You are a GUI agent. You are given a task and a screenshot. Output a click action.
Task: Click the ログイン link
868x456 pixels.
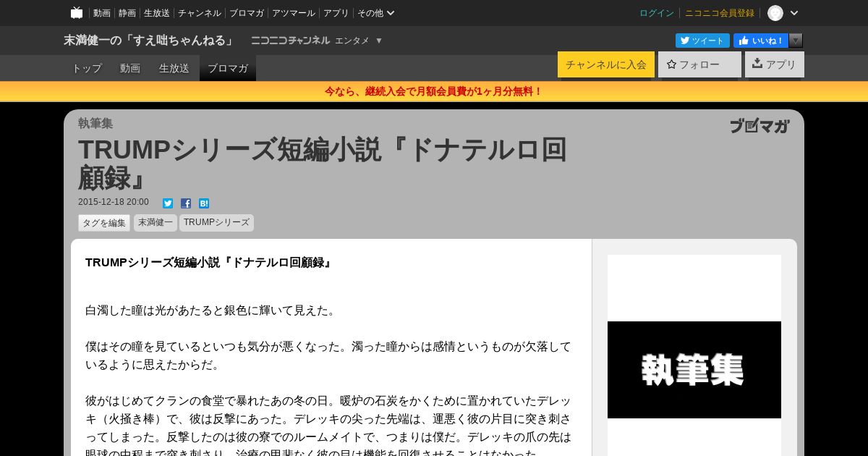click(657, 13)
